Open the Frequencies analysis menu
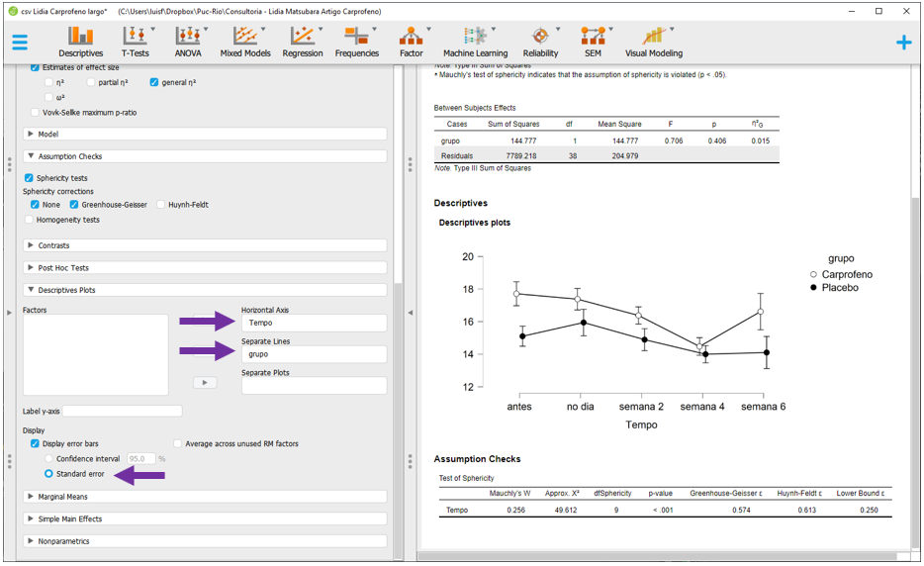 pyautogui.click(x=357, y=41)
